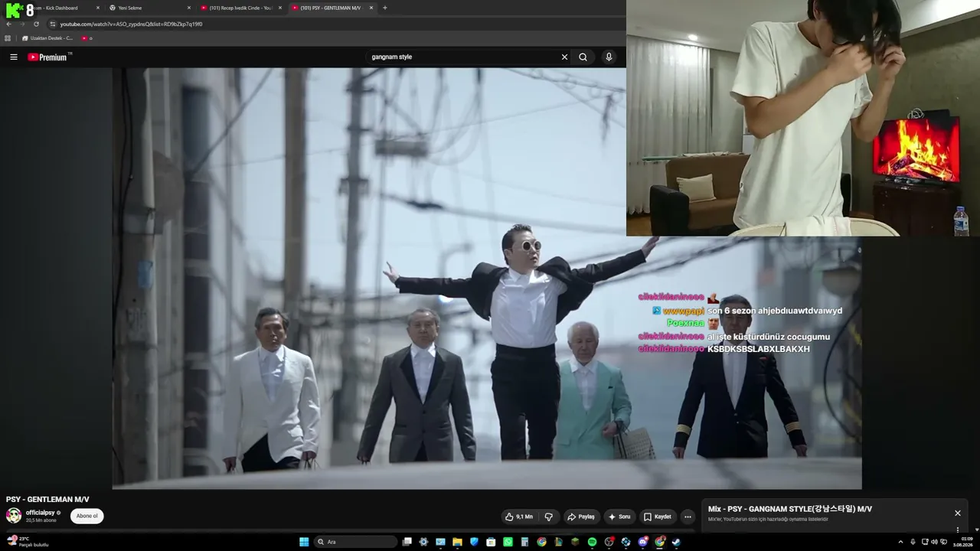980x551 pixels.
Task: Open the weather widget showing 23°C
Action: click(28, 542)
